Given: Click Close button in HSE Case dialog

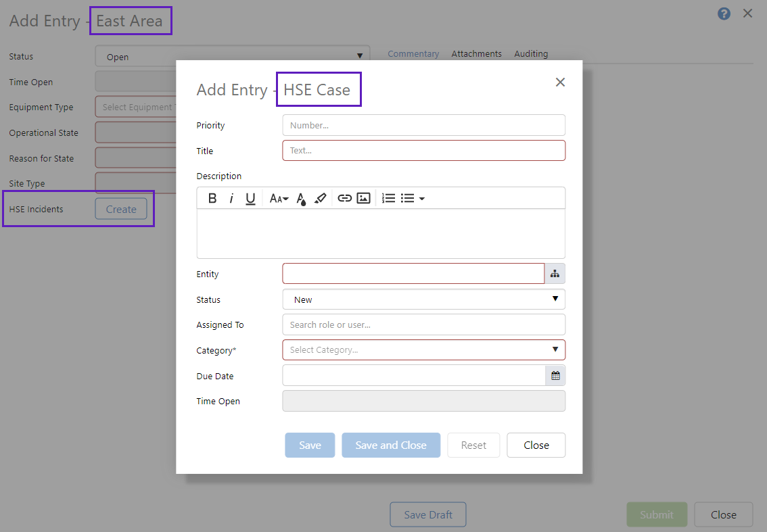Looking at the screenshot, I should [x=536, y=445].
